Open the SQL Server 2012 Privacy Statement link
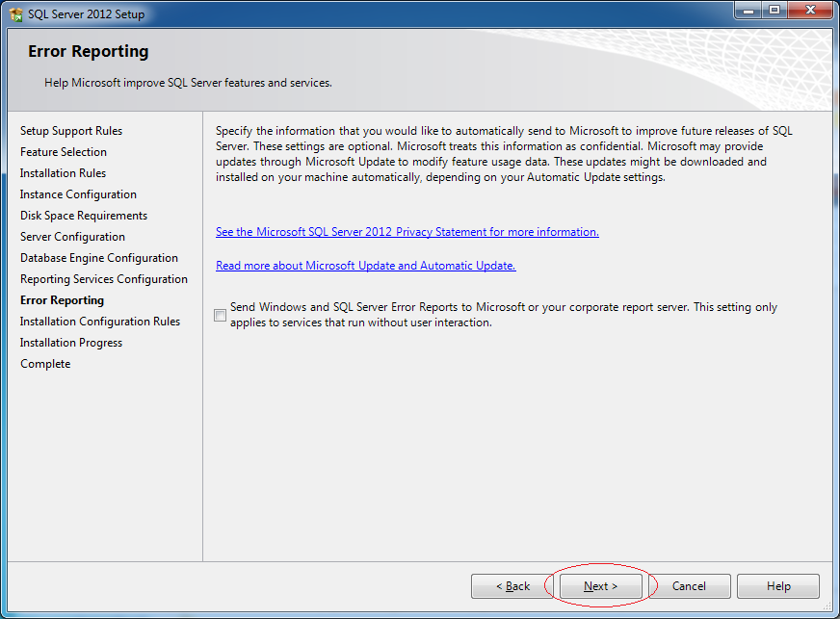Image resolution: width=840 pixels, height=619 pixels. click(x=407, y=232)
